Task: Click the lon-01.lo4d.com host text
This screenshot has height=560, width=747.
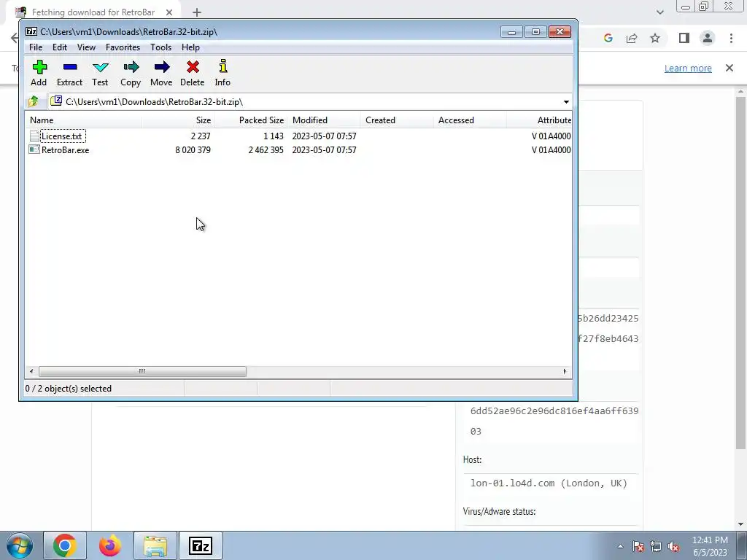Action: click(x=549, y=483)
